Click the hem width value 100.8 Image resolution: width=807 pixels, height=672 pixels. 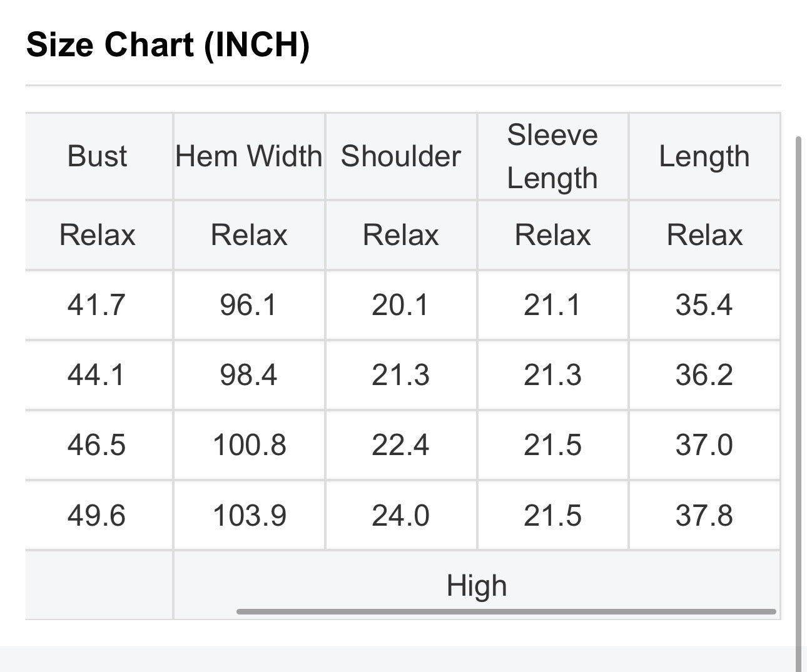click(250, 445)
